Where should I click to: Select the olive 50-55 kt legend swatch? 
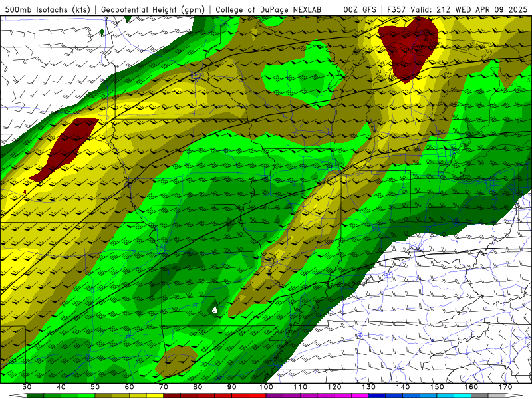click(x=104, y=396)
